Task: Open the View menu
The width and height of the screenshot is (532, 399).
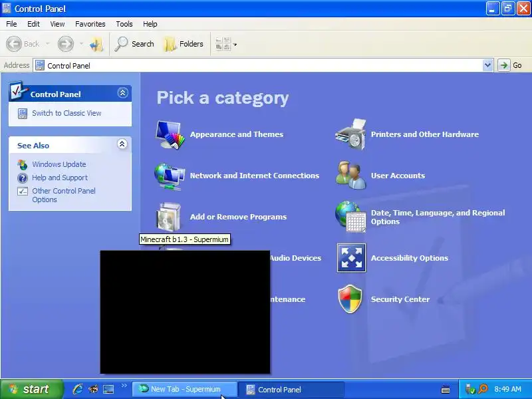Action: (x=57, y=24)
